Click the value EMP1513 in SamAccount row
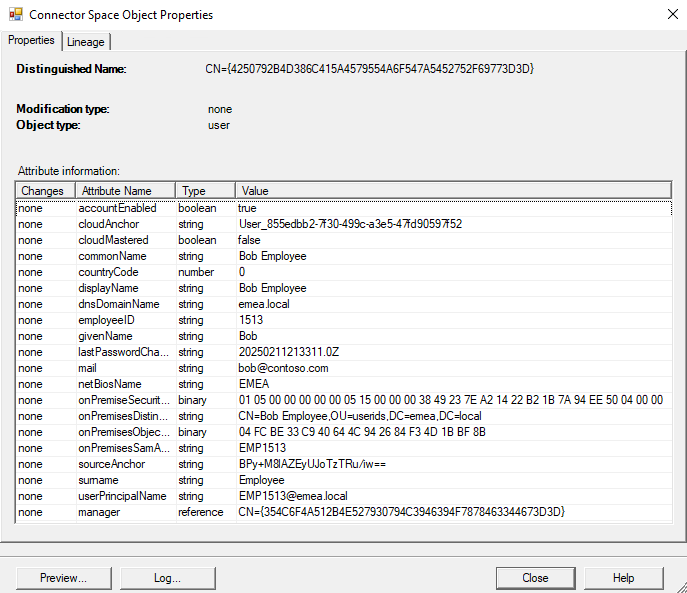 tap(262, 448)
